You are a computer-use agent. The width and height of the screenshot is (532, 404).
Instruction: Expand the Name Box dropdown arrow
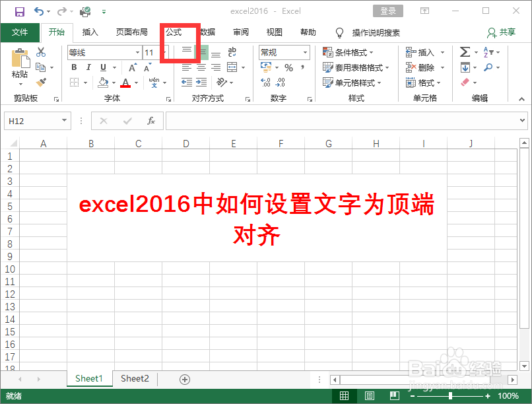64,120
